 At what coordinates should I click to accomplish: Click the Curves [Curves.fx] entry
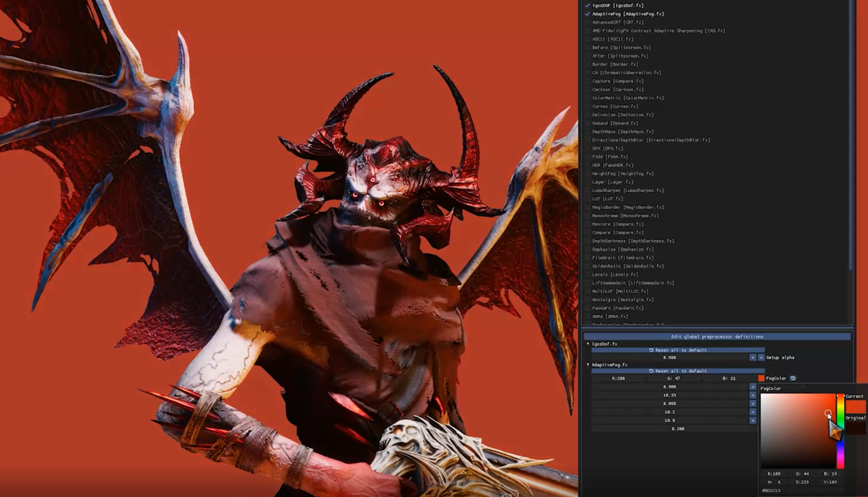tap(615, 107)
